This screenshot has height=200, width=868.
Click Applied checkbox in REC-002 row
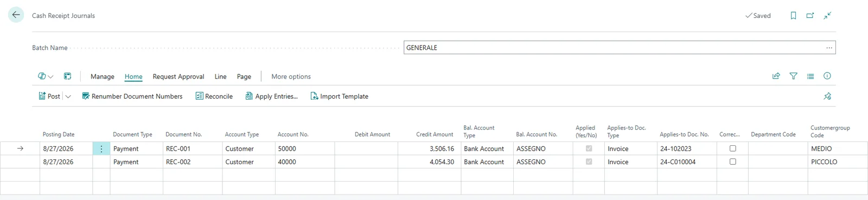point(589,162)
